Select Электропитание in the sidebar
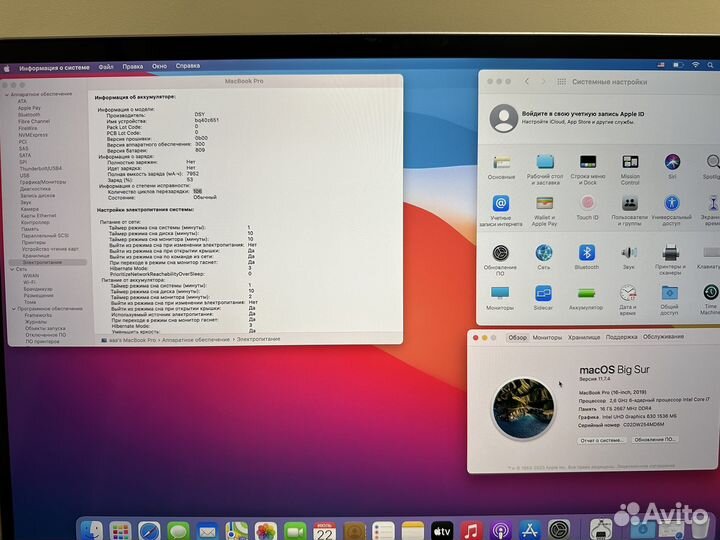 47,262
